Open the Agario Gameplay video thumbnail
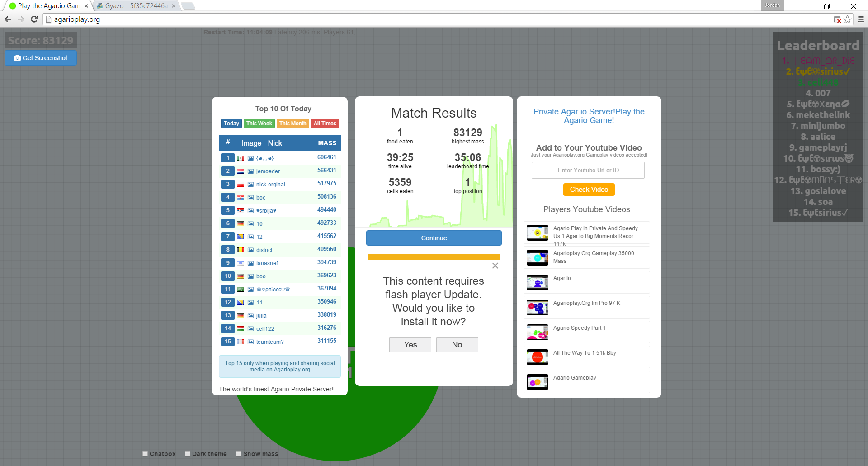 coord(538,382)
